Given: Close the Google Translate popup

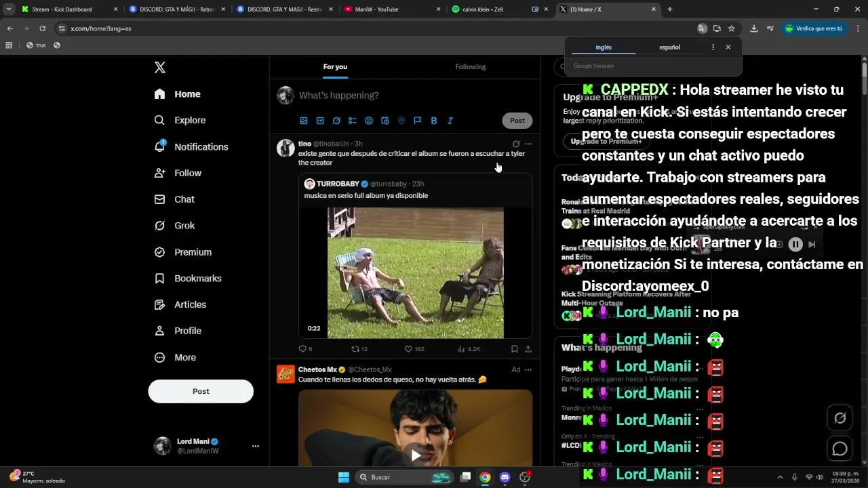Looking at the screenshot, I should (728, 47).
